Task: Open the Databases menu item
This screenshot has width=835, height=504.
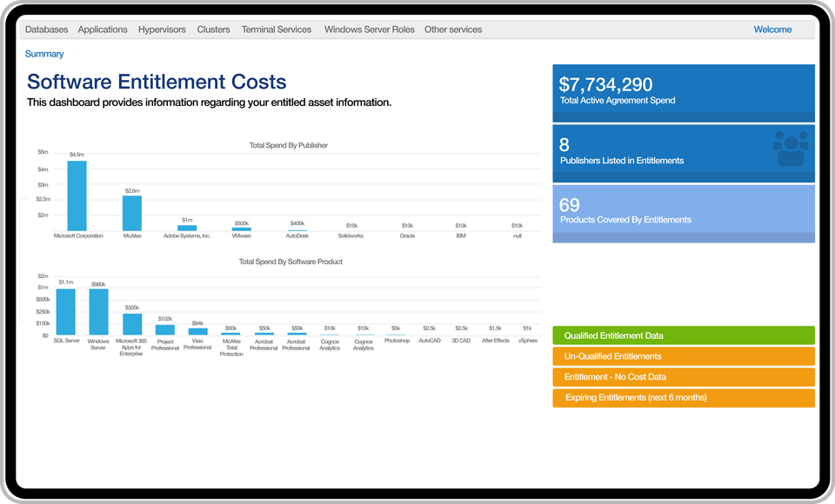Action: click(46, 30)
